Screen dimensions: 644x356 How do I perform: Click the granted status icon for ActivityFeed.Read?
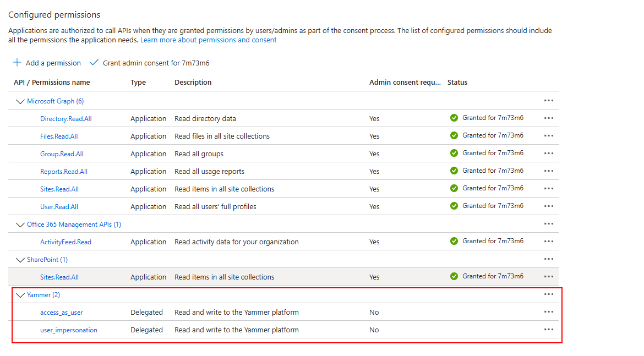click(x=454, y=241)
